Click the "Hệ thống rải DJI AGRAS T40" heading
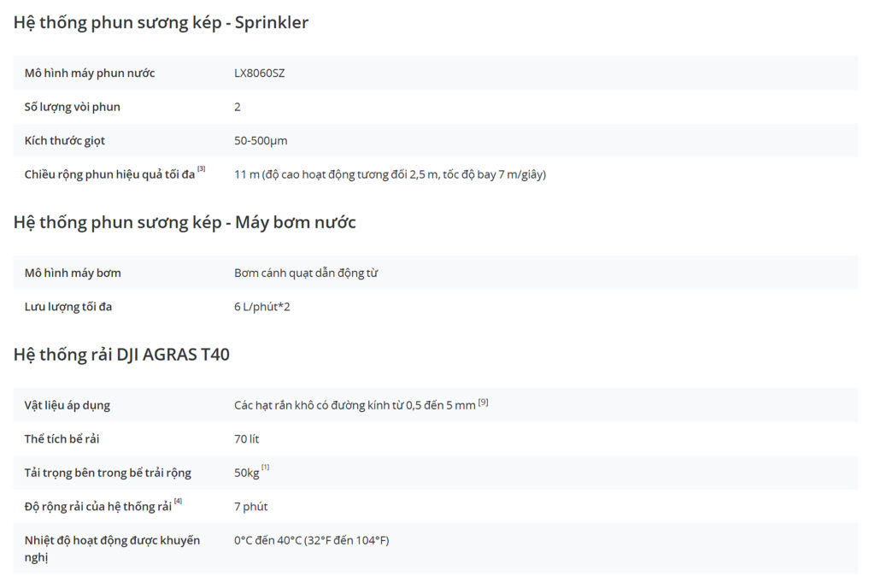This screenshot has width=875, height=588. 121,354
